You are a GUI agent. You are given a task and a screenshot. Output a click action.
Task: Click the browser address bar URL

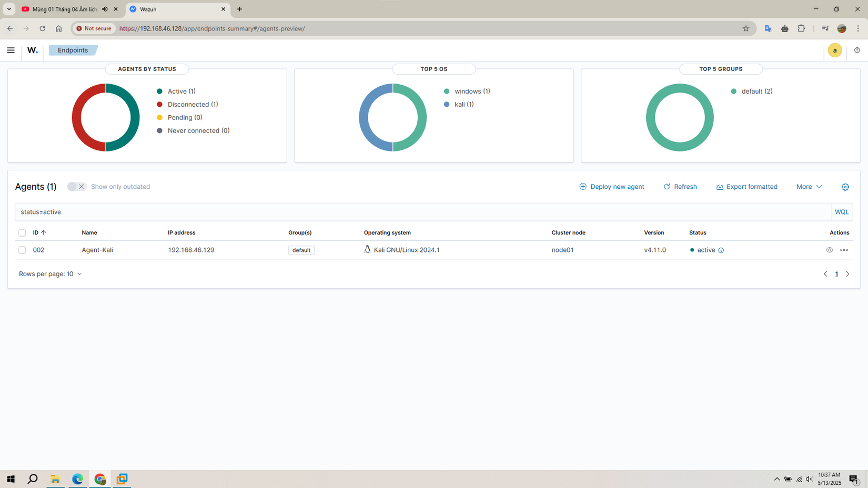[x=212, y=28]
